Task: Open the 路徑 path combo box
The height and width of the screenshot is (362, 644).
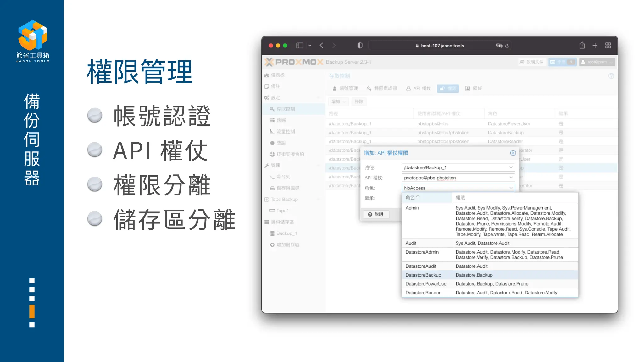Action: (x=458, y=167)
